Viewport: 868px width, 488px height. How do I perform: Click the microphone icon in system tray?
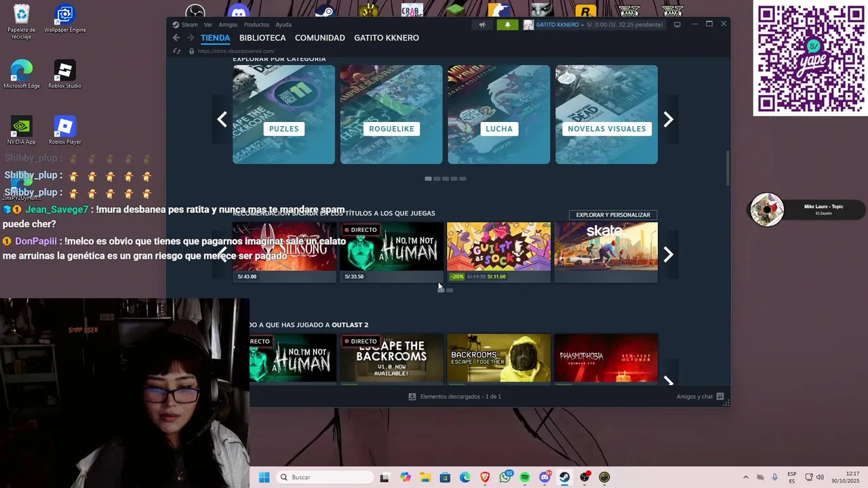pyautogui.click(x=774, y=477)
